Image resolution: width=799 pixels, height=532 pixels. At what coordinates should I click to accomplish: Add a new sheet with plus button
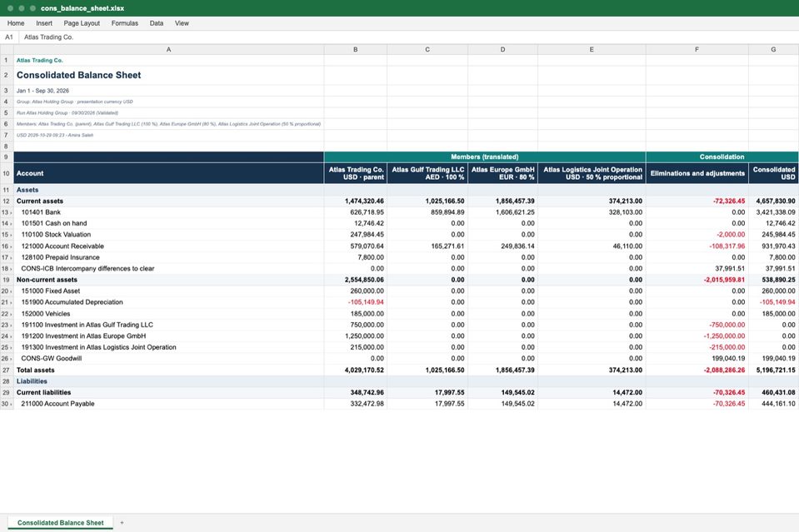pyautogui.click(x=122, y=523)
